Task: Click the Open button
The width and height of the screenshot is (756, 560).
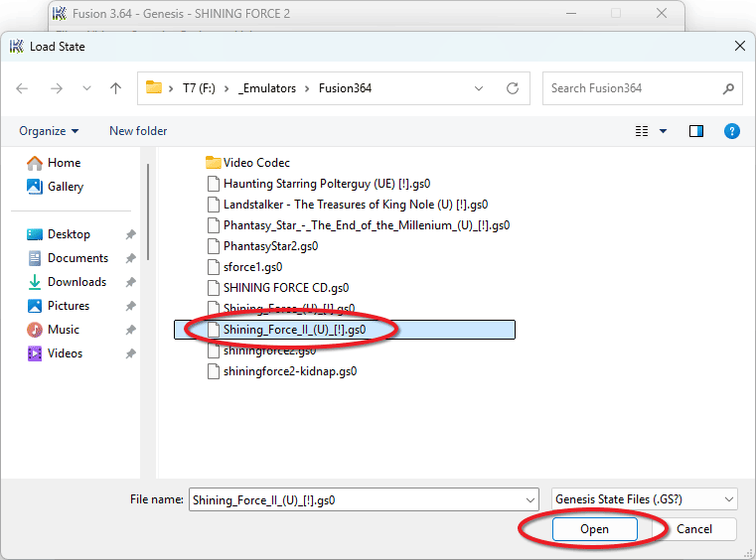Action: 594,529
